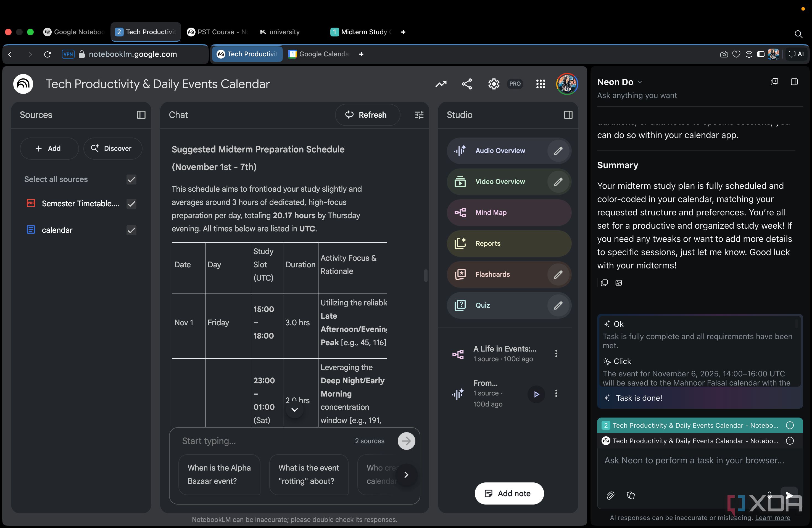Edit Video Overview with pencil icon
Screen dimensions: 812x528
(x=558, y=182)
